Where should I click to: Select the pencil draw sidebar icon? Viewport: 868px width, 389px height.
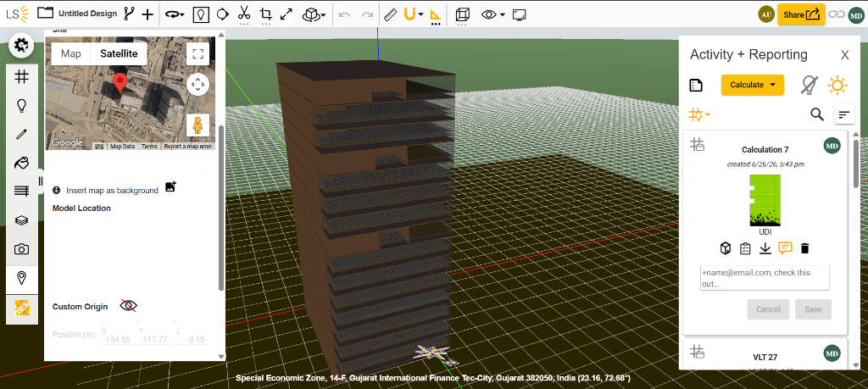pos(21,134)
